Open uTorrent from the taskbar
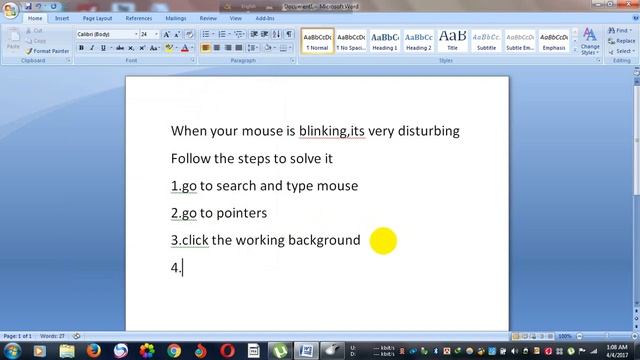Screen dimensions: 640x360 (x=280, y=351)
